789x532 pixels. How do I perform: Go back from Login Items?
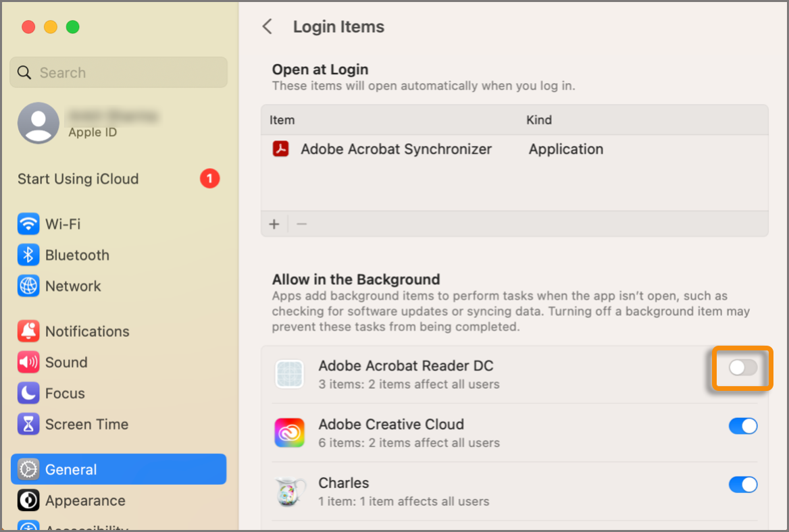point(268,26)
